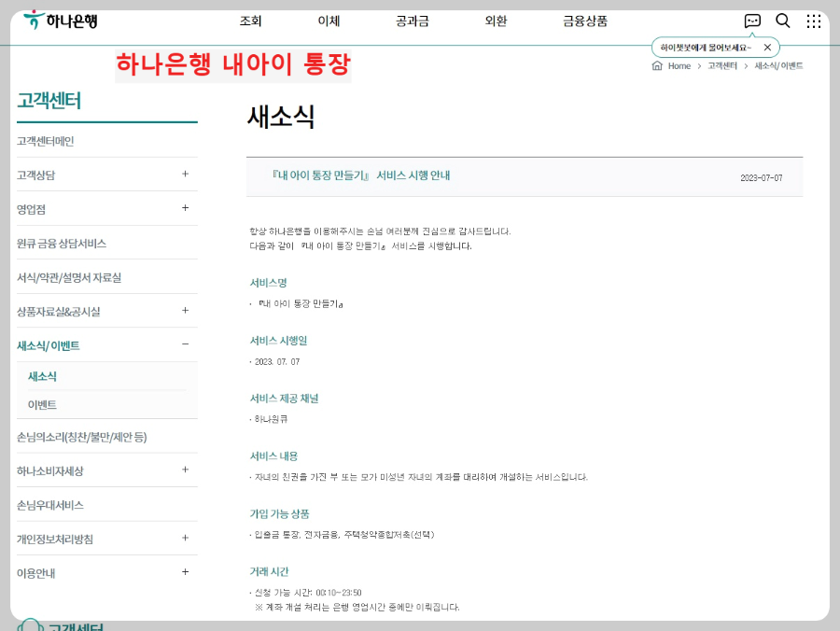Expand the 하나소비자세상 plus sign

[185, 470]
